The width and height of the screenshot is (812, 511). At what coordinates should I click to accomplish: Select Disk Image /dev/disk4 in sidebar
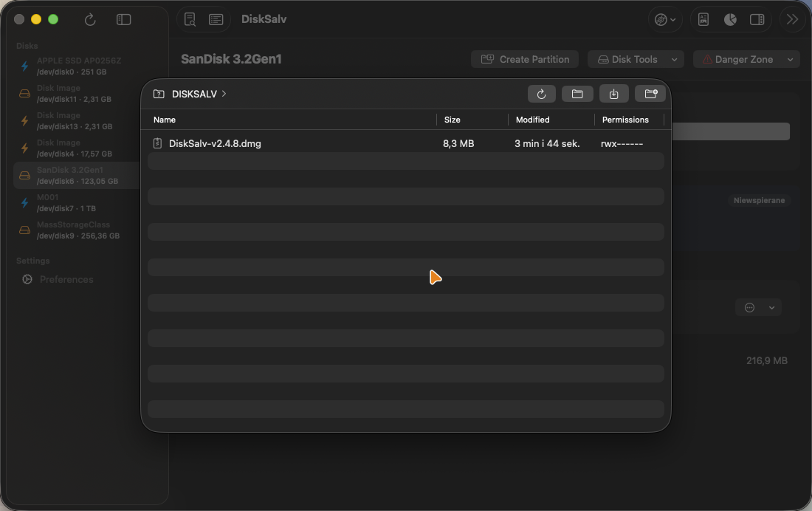pos(76,148)
